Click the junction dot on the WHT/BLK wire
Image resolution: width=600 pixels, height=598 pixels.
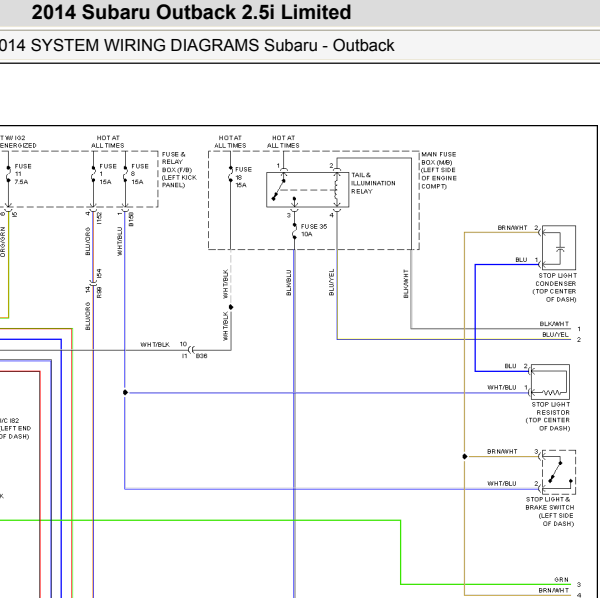tap(231, 307)
